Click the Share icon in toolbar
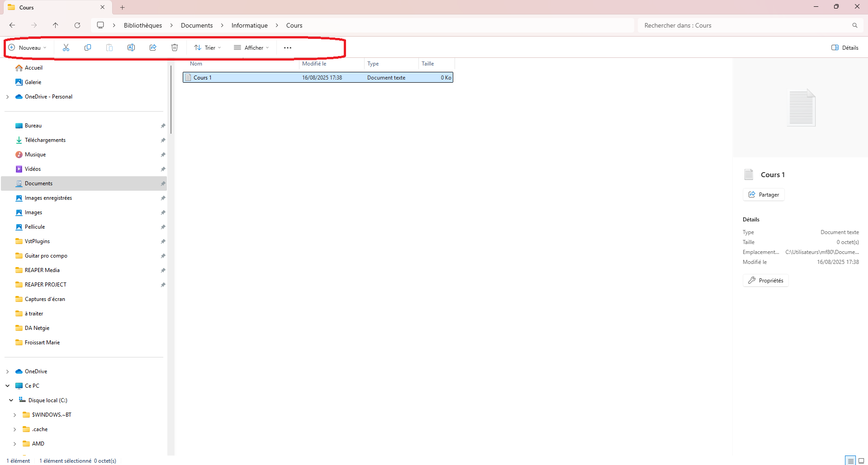The height and width of the screenshot is (465, 868). point(153,47)
